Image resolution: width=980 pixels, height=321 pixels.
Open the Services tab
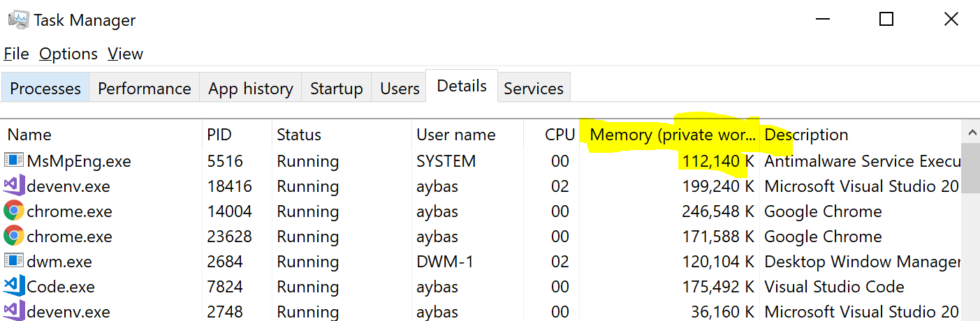pos(534,89)
